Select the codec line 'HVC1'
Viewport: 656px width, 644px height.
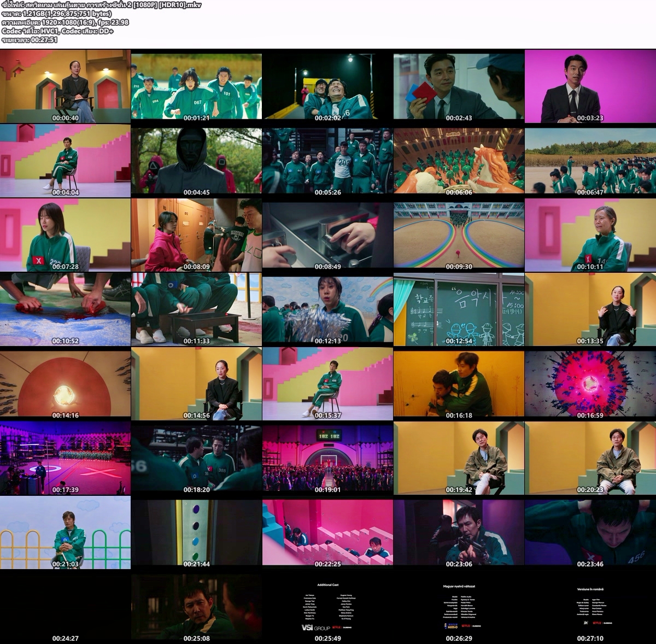[57, 31]
